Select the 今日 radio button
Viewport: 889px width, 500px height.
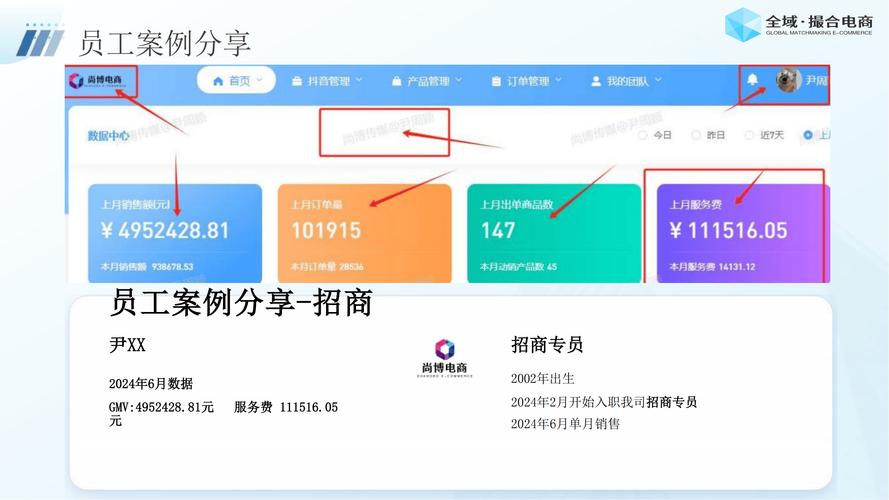point(642,135)
